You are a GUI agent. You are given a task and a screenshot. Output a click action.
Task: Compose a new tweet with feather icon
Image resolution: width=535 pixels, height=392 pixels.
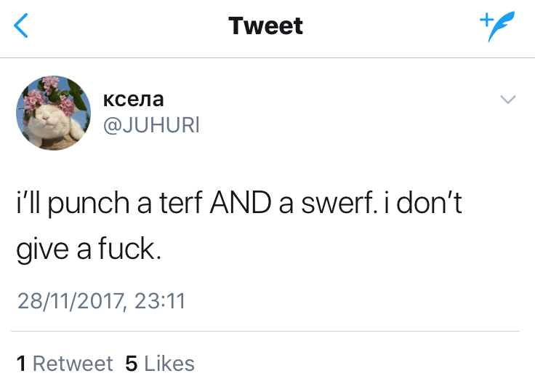pos(499,27)
